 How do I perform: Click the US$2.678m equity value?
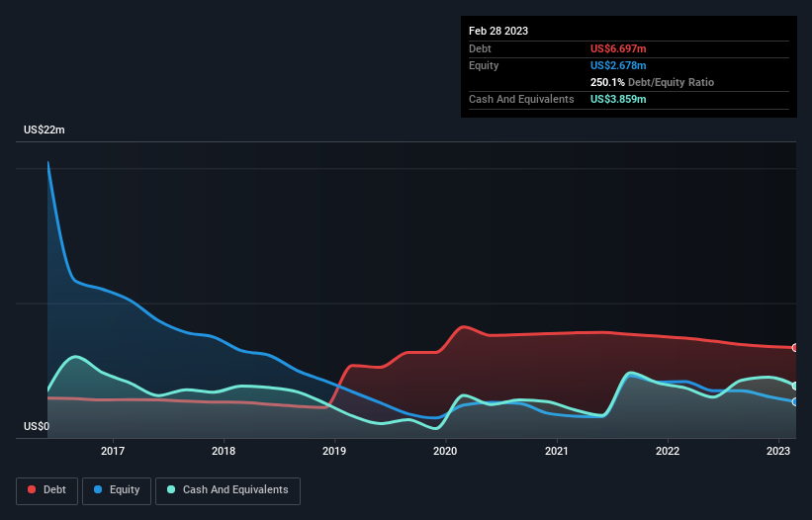pos(618,65)
